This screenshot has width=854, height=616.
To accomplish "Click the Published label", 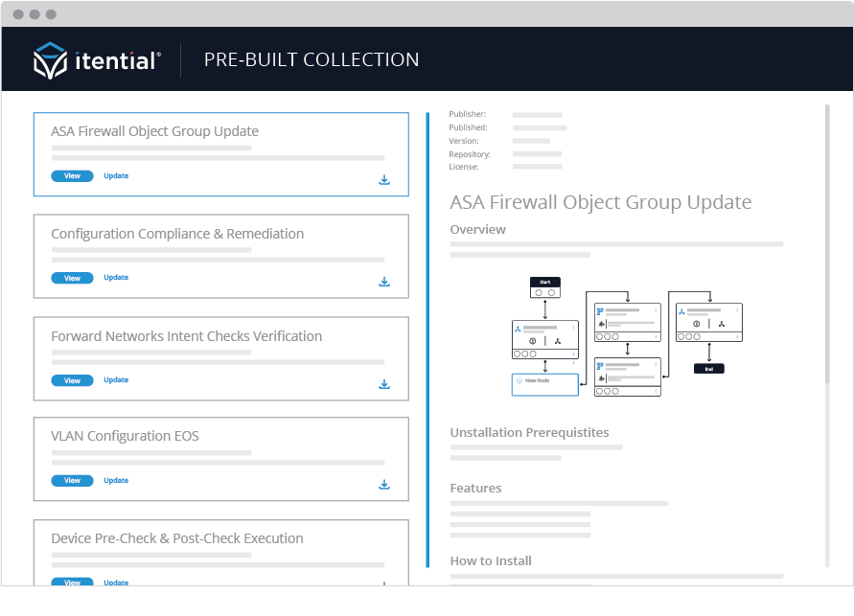I will (x=468, y=127).
